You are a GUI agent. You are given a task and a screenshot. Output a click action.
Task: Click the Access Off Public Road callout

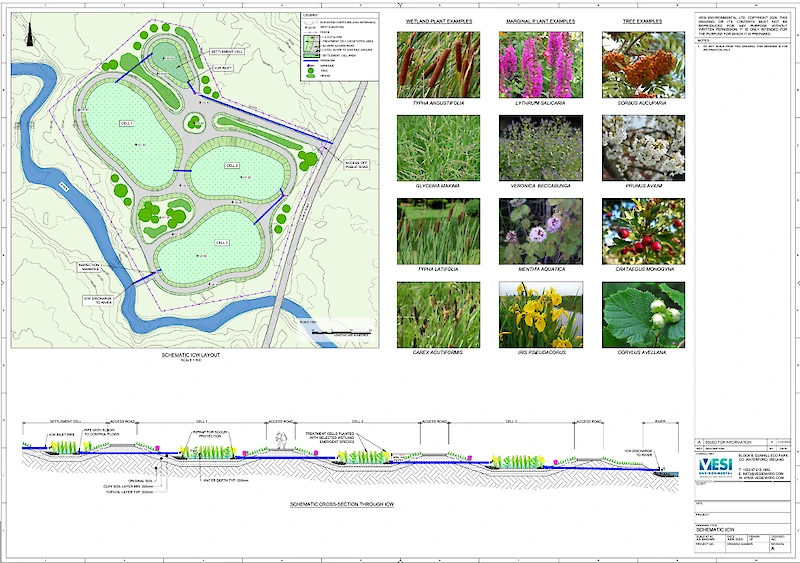pyautogui.click(x=356, y=165)
